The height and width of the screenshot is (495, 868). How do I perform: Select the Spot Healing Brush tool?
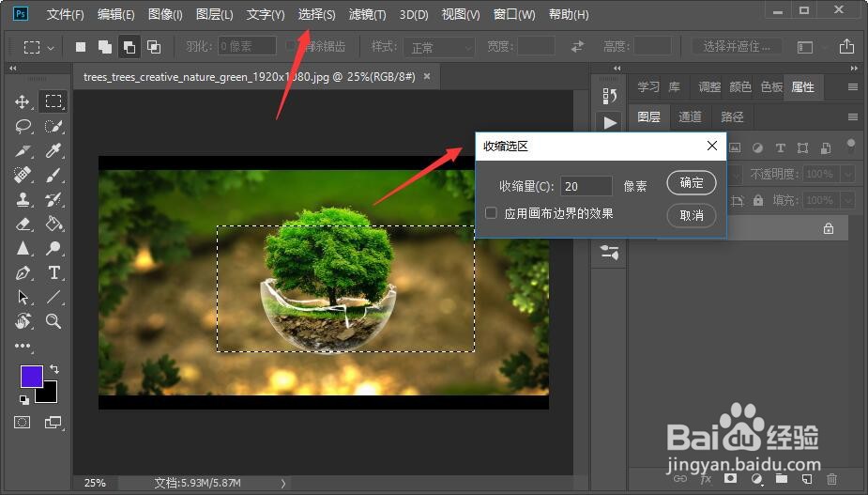click(x=23, y=175)
